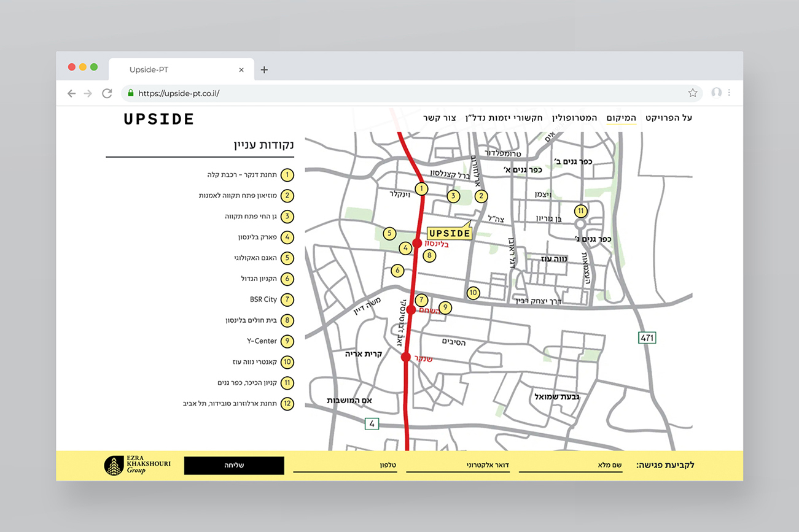The width and height of the screenshot is (799, 532).
Task: Click map marker number 4
Action: (x=405, y=249)
